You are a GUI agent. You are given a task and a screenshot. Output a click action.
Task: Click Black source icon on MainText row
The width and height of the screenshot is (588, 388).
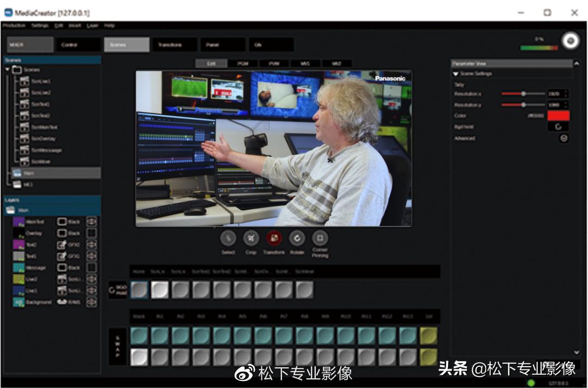point(62,222)
